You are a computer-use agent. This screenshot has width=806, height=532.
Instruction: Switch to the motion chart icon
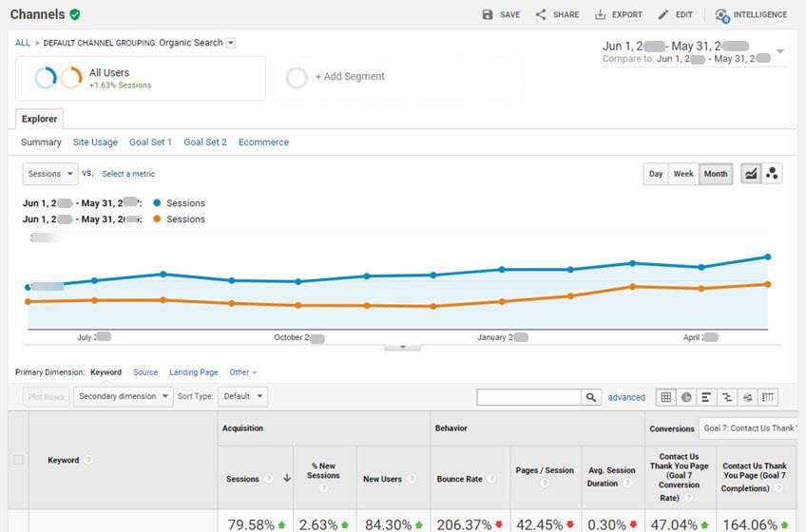click(772, 174)
